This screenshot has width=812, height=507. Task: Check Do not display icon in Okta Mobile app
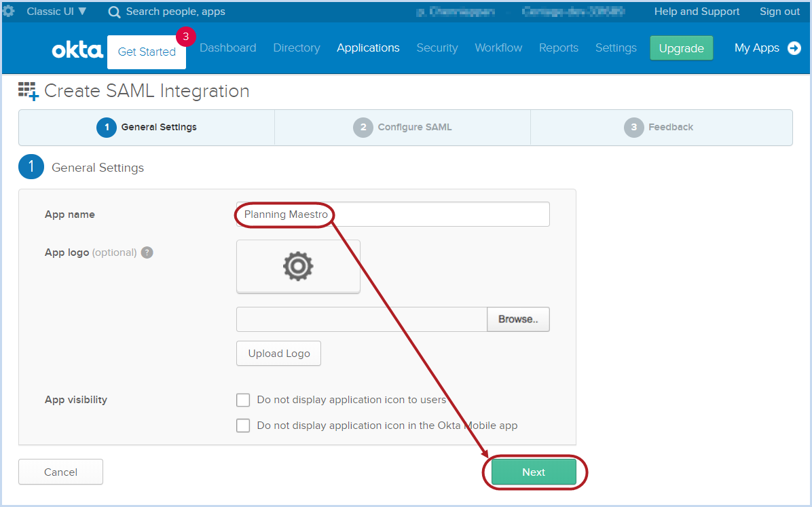point(243,426)
